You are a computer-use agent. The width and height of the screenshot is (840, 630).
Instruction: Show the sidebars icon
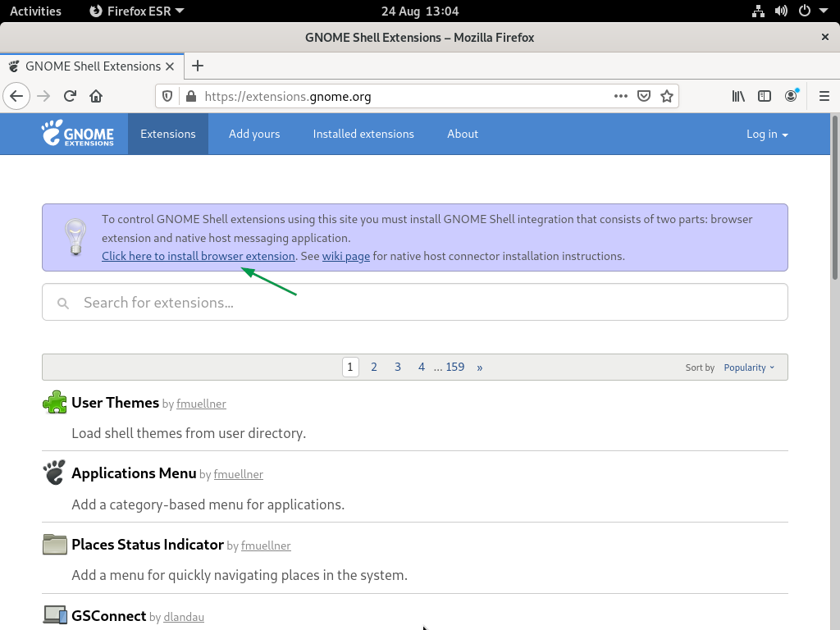pos(765,97)
